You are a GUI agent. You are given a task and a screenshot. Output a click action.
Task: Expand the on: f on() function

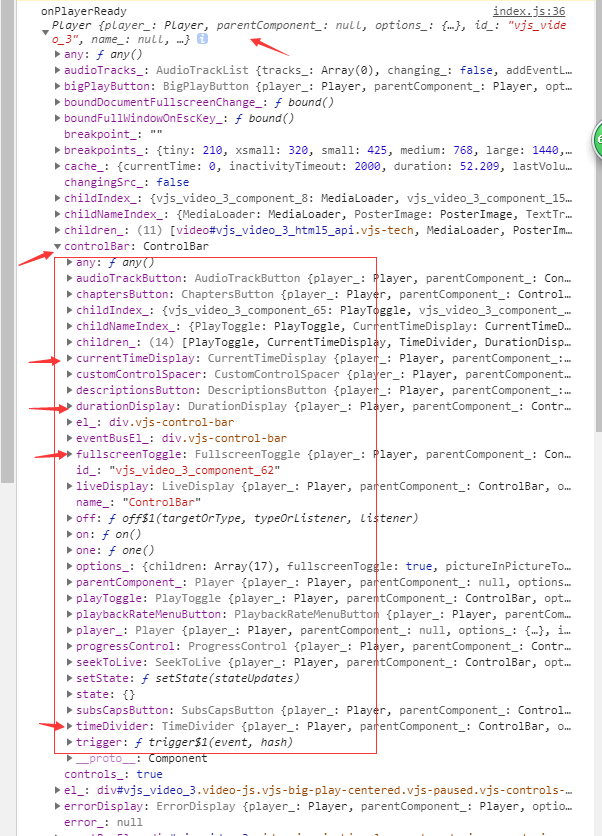pyautogui.click(x=69, y=534)
